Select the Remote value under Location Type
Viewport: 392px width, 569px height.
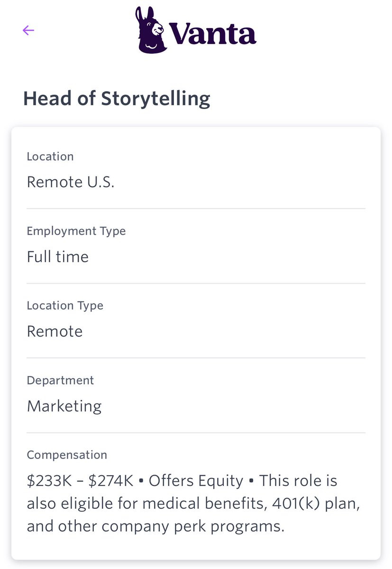tap(55, 331)
